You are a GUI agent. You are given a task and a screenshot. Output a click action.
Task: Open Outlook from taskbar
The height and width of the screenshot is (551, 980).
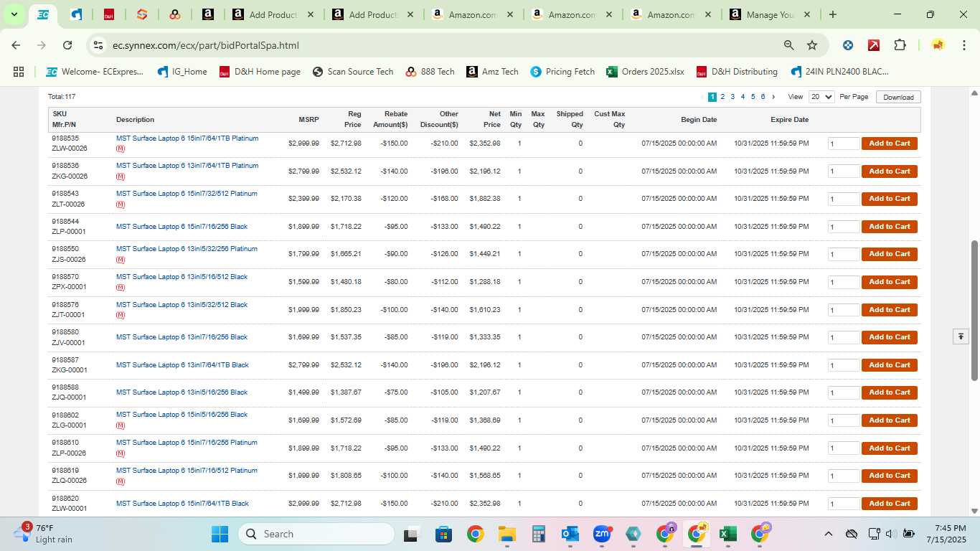[x=570, y=534]
